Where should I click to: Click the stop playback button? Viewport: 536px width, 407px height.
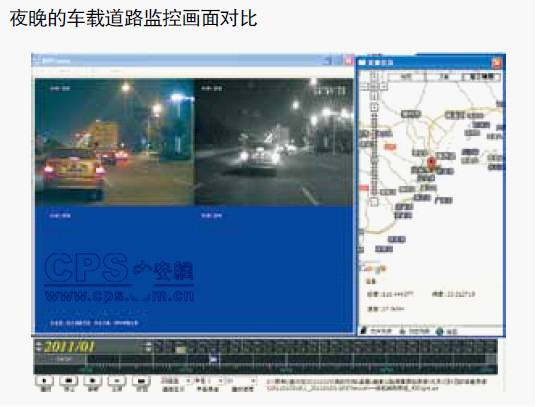click(68, 380)
